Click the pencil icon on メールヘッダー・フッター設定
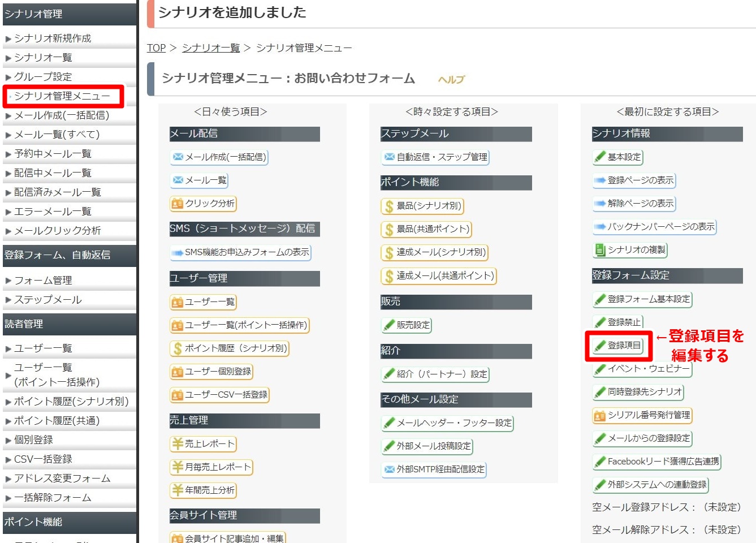 tap(389, 423)
